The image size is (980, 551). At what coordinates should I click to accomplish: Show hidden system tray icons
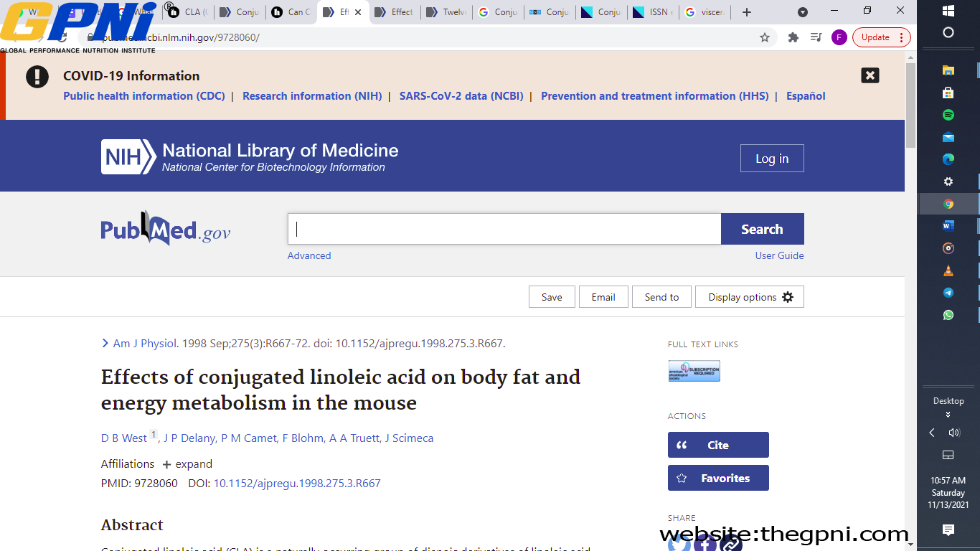pyautogui.click(x=932, y=433)
